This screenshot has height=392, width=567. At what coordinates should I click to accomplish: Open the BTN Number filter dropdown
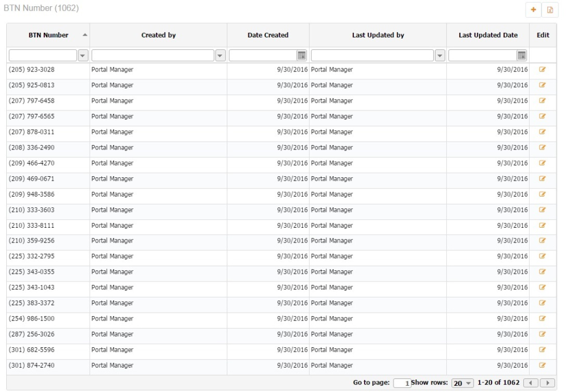pyautogui.click(x=83, y=56)
